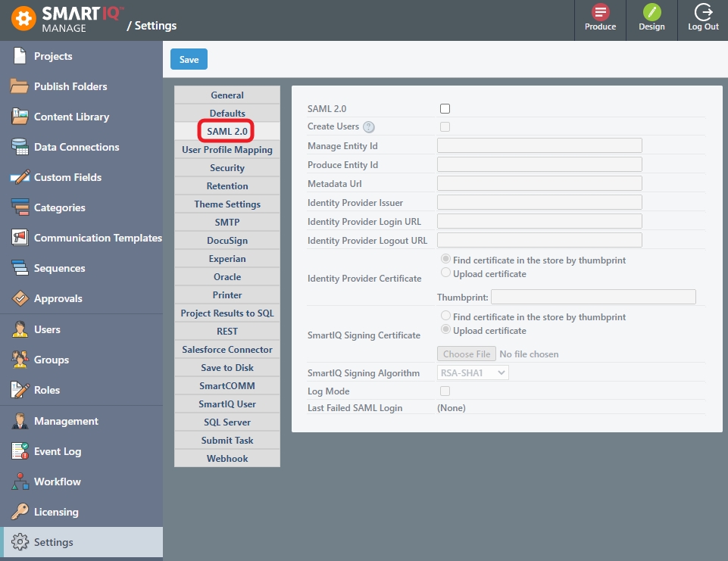Click the Categories icon in sidebar

point(20,207)
